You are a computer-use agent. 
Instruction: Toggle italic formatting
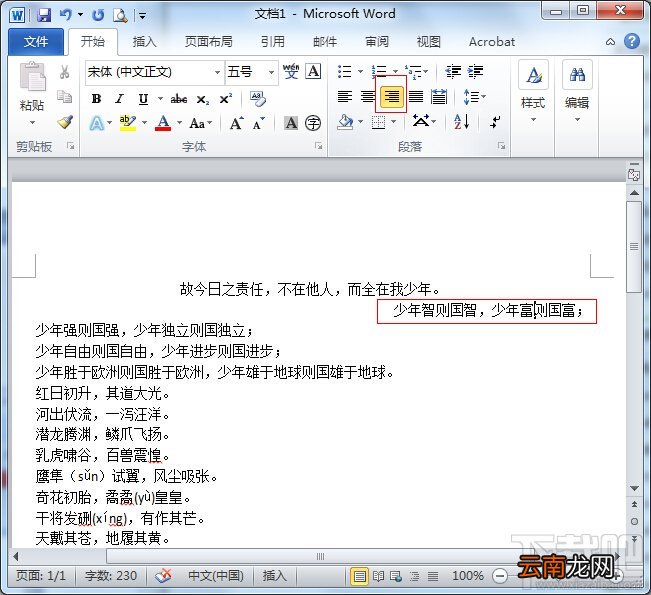120,99
